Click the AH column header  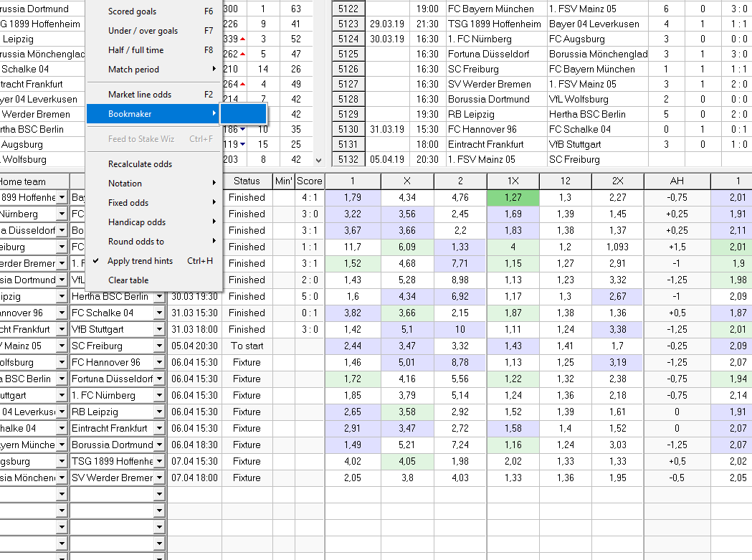click(677, 181)
